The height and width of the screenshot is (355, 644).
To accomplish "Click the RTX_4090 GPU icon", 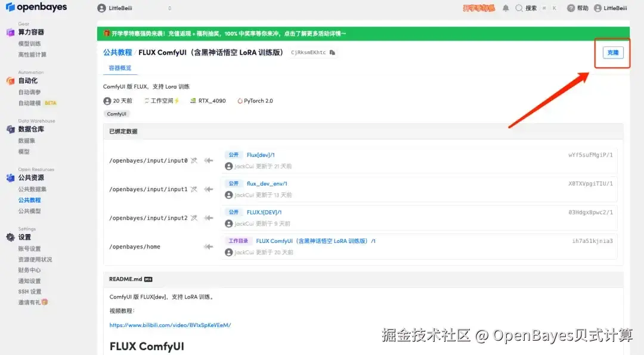I will [x=193, y=101].
